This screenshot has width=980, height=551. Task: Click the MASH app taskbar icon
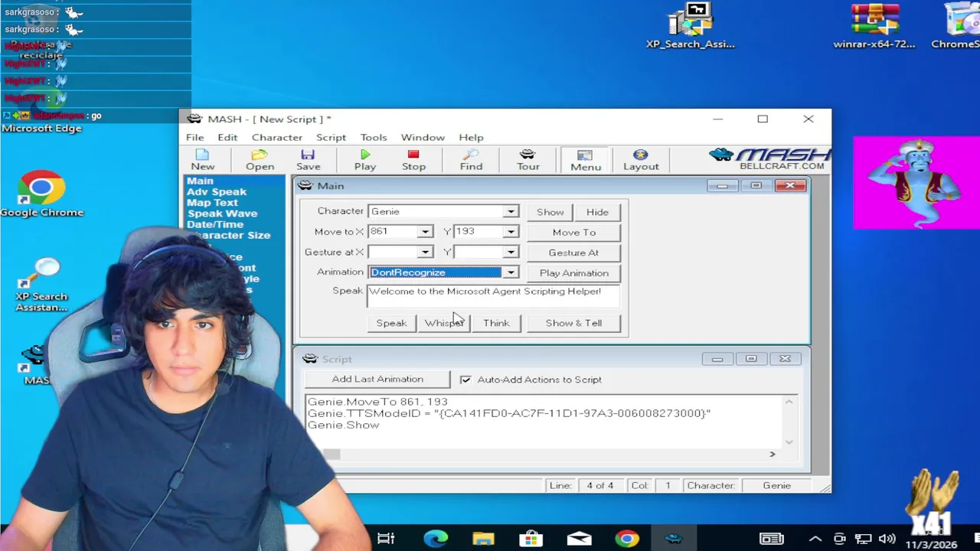click(674, 539)
